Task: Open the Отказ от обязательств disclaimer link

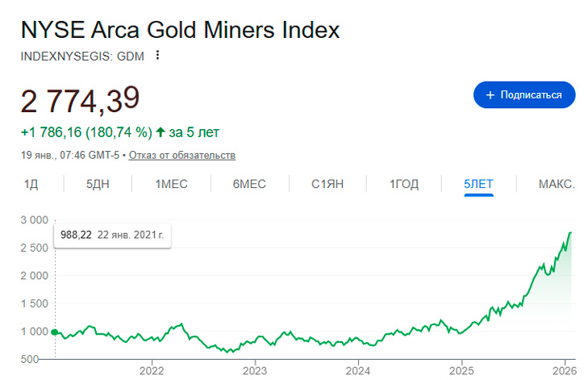Action: point(182,155)
